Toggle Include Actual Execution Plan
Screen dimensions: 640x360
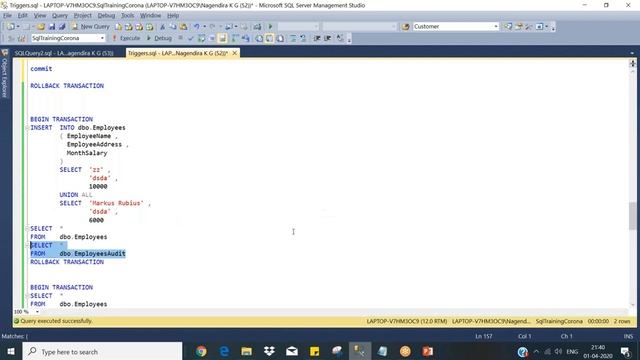pyautogui.click(x=235, y=38)
